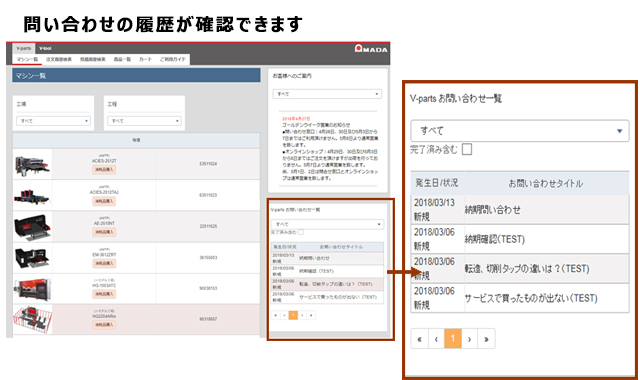Select page 1 in enlarged pagination
The width and height of the screenshot is (640, 380).
[453, 339]
